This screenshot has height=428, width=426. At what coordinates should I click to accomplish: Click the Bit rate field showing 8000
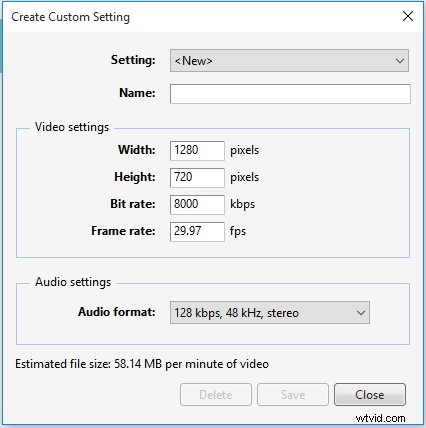pos(197,204)
